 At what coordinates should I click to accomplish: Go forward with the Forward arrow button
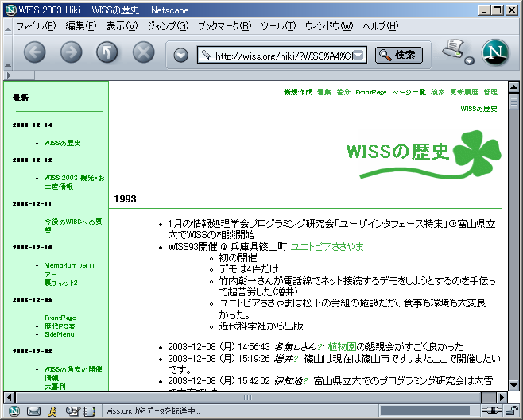click(71, 52)
